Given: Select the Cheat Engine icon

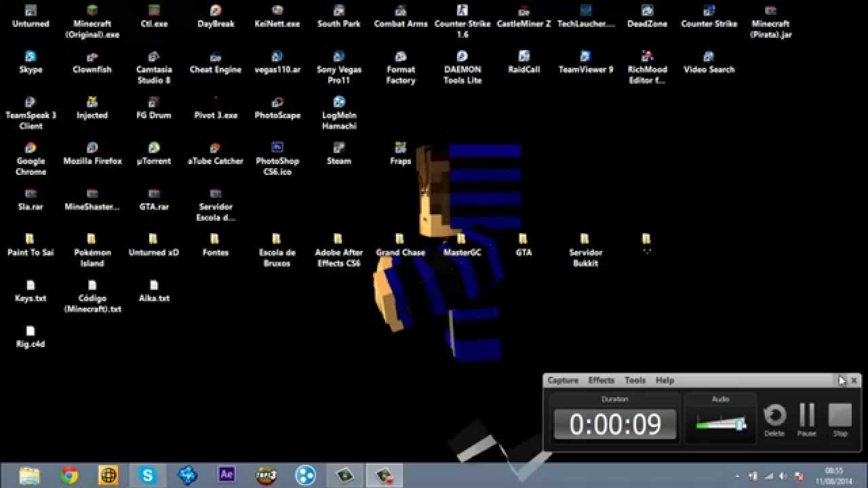Looking at the screenshot, I should coord(216,62).
